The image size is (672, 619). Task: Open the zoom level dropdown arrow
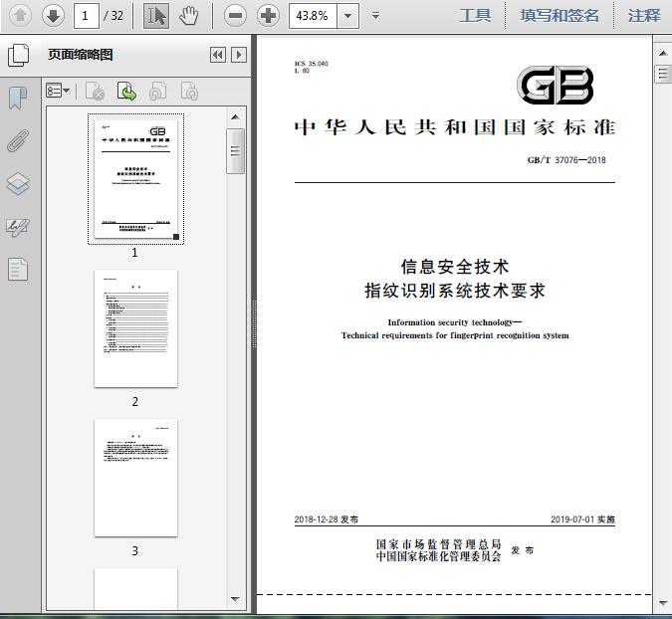coord(348,16)
